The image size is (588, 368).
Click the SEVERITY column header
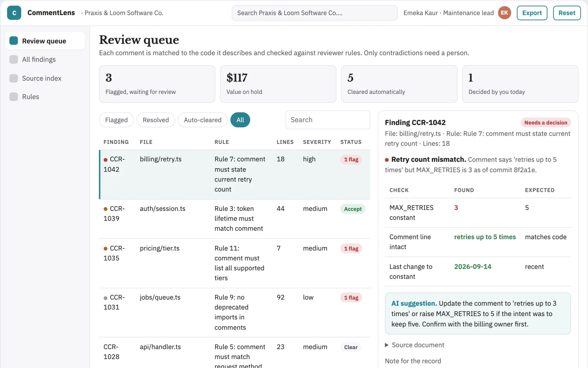tap(317, 142)
